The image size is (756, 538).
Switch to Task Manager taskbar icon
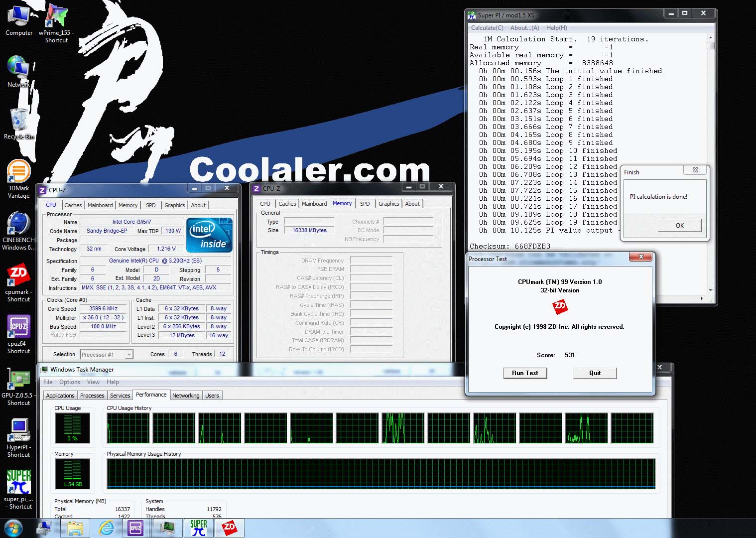pos(167,528)
